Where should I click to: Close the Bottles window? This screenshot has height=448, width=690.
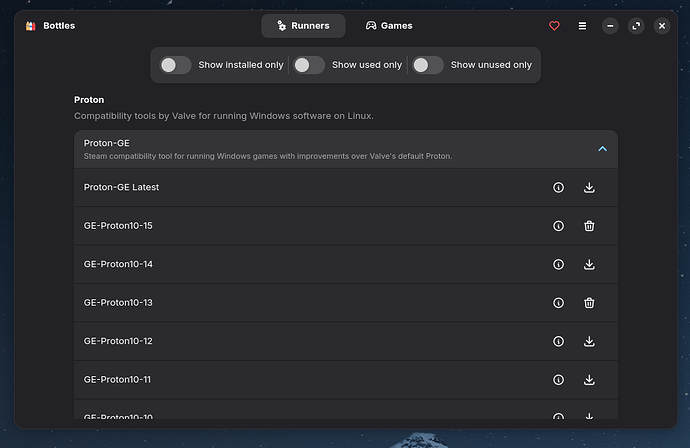point(661,26)
